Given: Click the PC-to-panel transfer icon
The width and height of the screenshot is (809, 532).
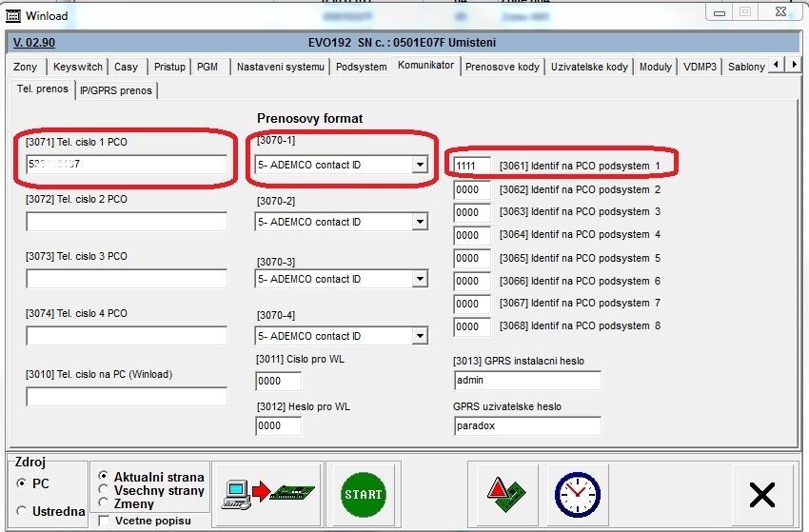Looking at the screenshot, I should (x=266, y=493).
